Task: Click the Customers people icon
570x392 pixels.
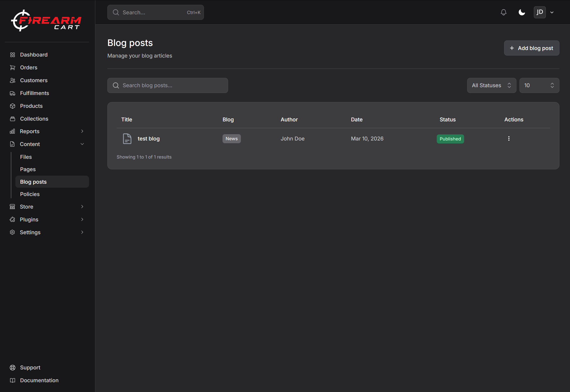Action: 13,80
